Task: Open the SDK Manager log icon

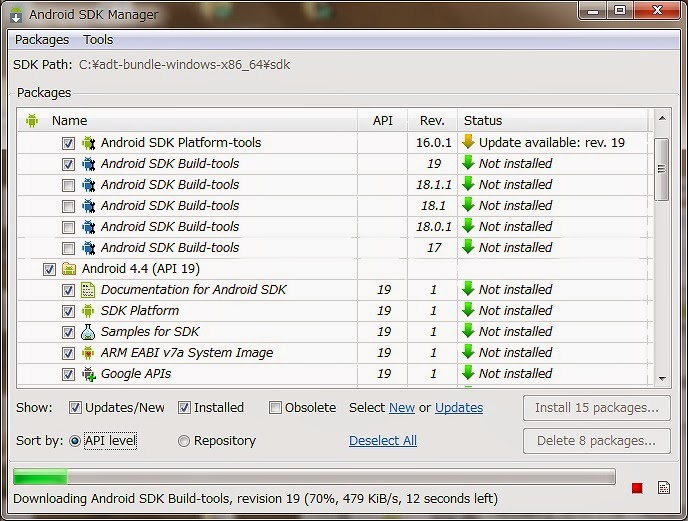Action: [x=663, y=488]
